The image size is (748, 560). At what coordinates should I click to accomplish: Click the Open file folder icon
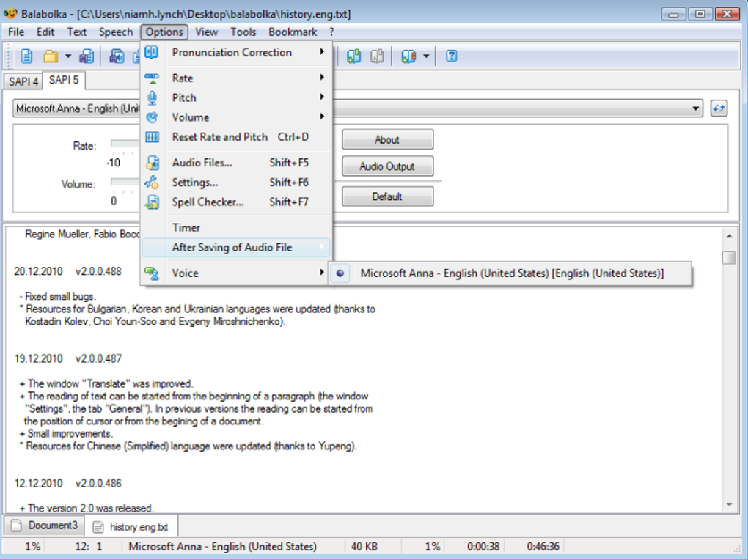tap(51, 56)
